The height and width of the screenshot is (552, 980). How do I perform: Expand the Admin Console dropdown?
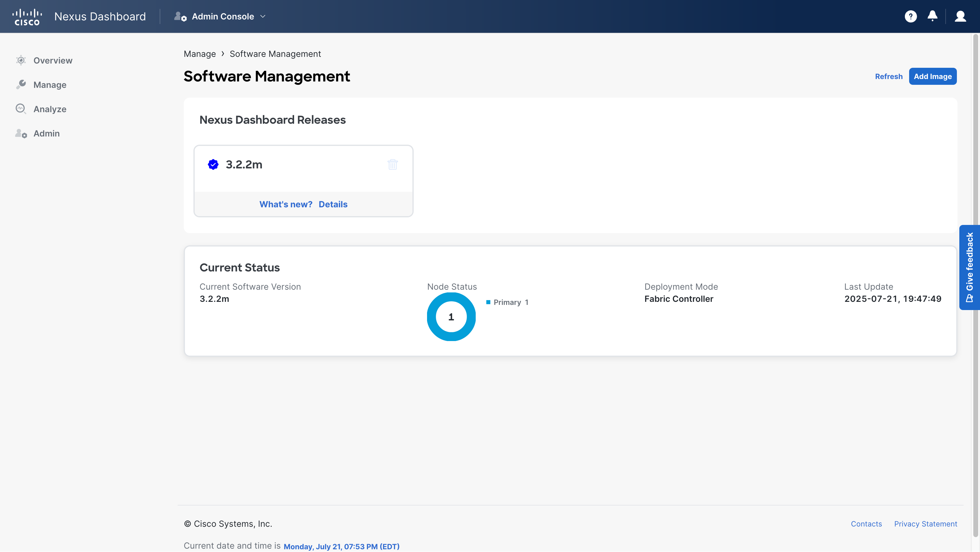click(220, 16)
